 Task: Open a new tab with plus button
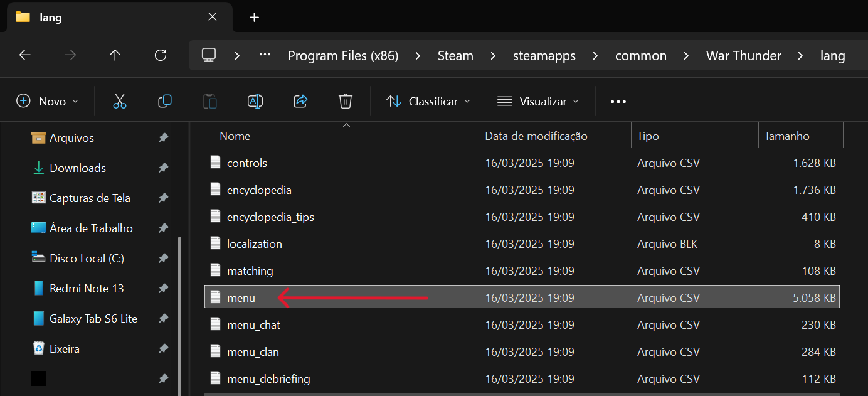(254, 17)
